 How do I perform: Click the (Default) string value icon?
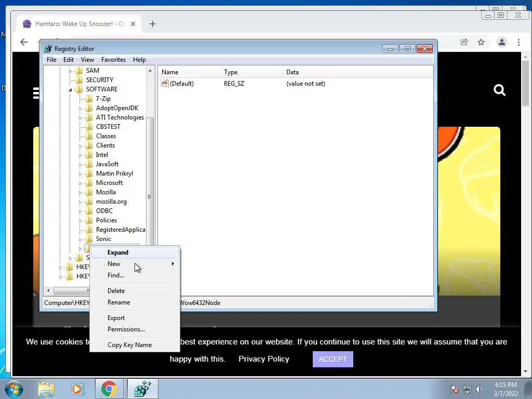165,83
